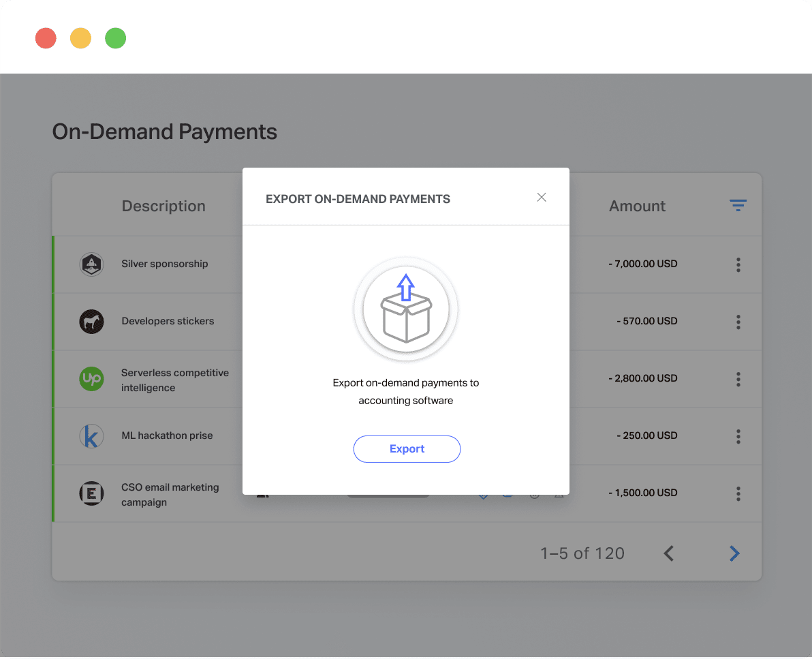Select the Silver sponsorship payment description

pyautogui.click(x=165, y=264)
